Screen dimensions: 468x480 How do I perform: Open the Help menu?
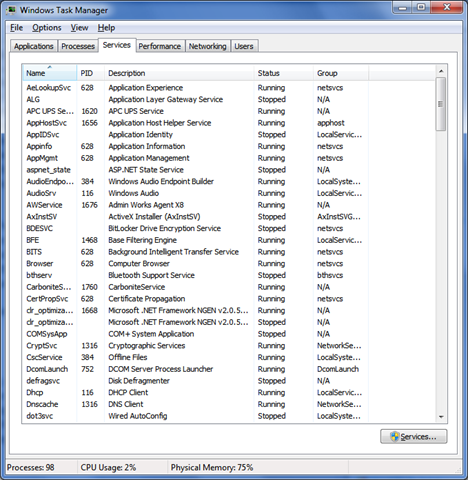click(x=106, y=28)
